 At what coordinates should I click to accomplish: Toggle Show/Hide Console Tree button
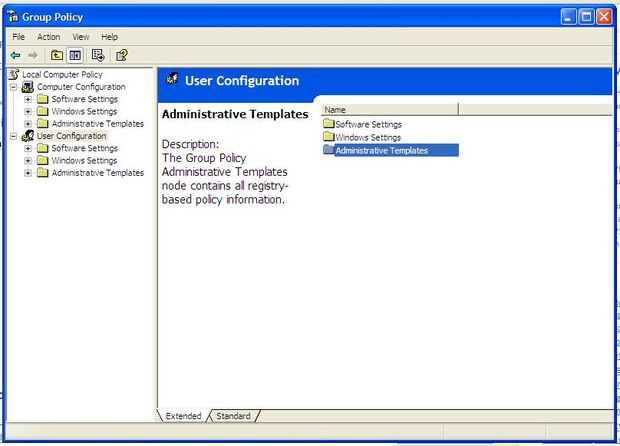[75, 55]
